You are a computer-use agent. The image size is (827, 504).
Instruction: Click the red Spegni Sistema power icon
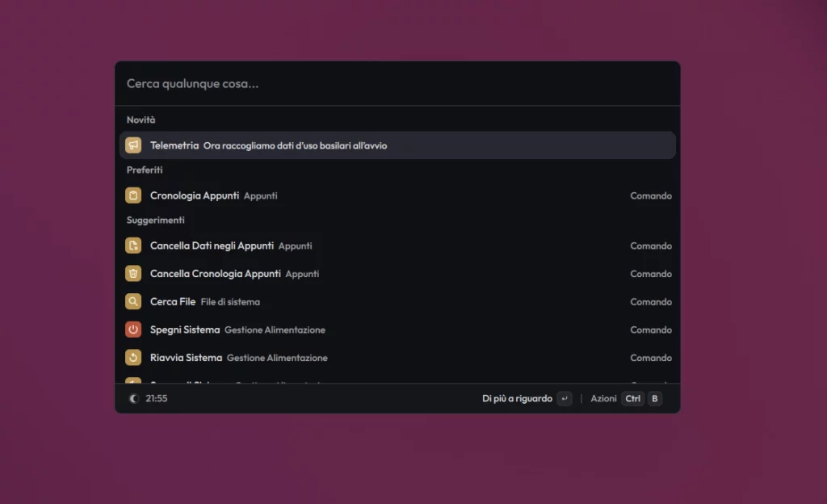tap(133, 329)
